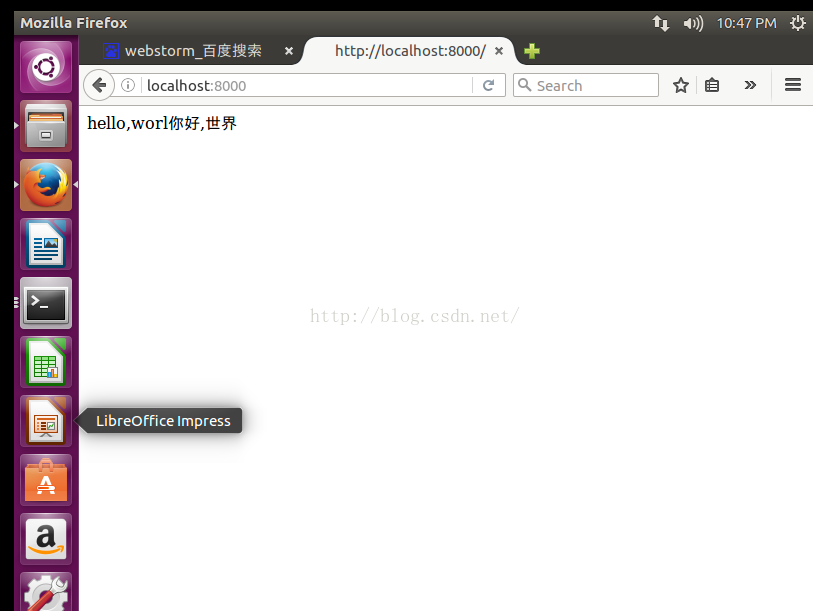Go back with the Firefox back arrow

(99, 85)
